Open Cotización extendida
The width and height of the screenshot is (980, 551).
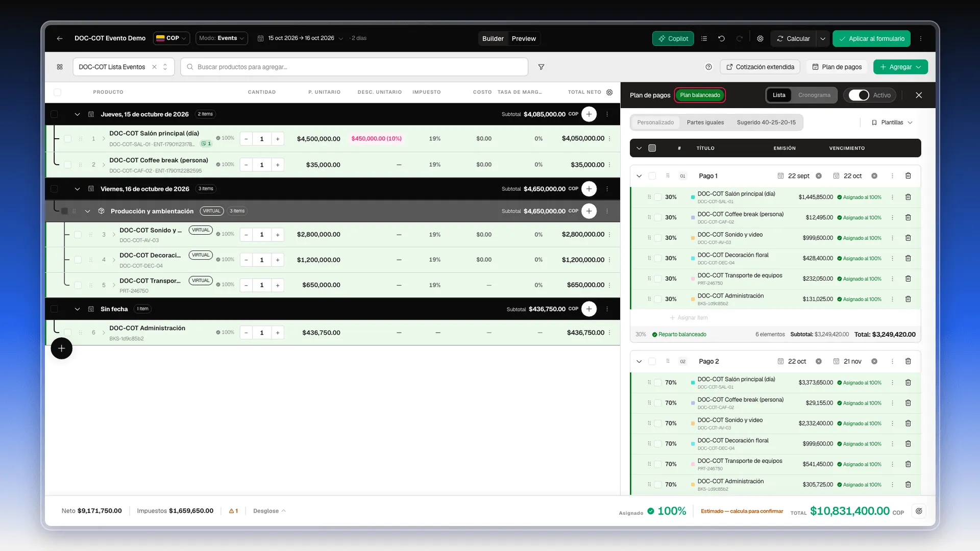[760, 67]
